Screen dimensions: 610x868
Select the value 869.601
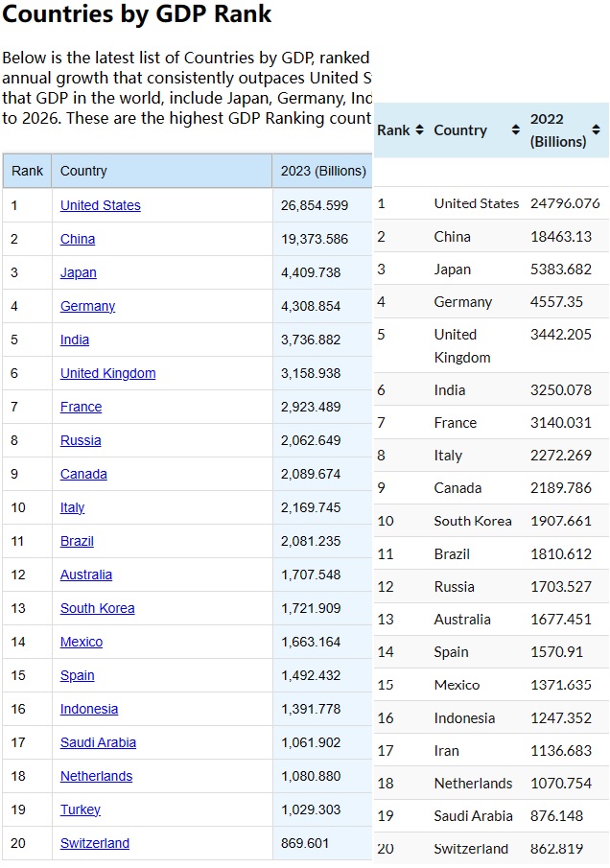tap(304, 843)
